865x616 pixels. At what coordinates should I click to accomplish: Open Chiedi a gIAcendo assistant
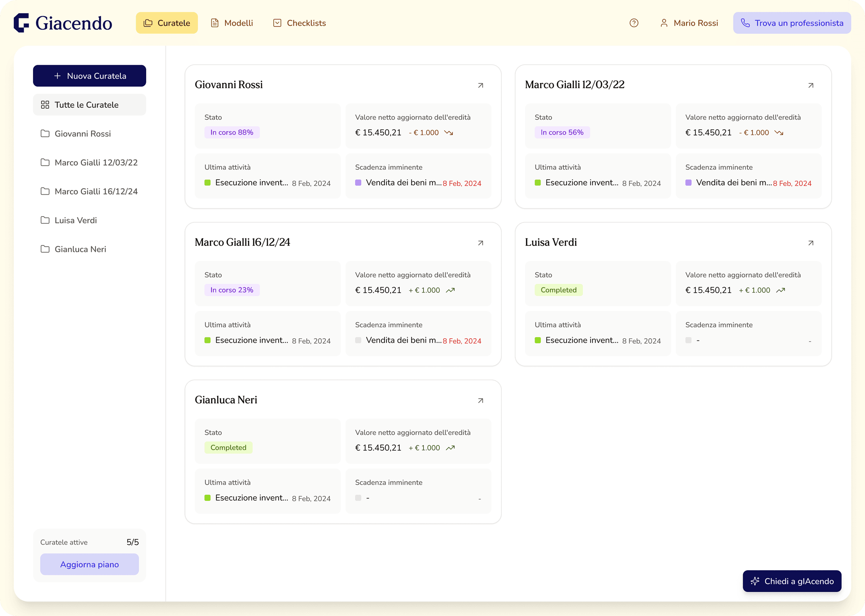(x=792, y=581)
